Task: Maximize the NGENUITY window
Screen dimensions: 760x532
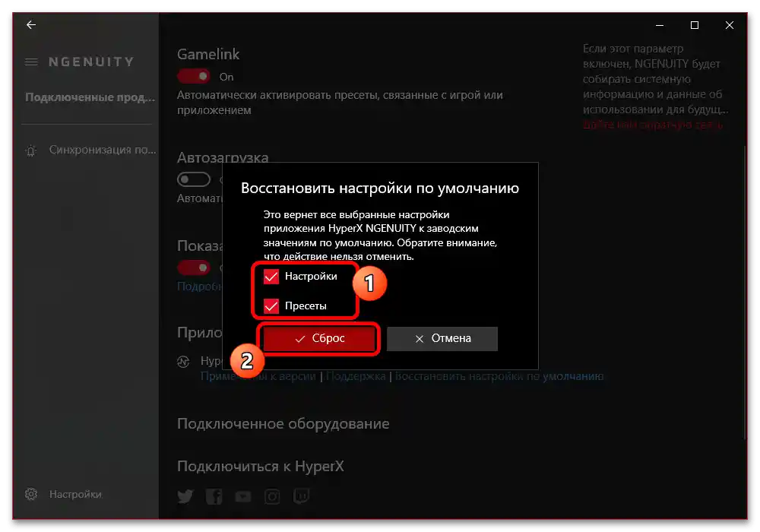Action: coord(695,25)
